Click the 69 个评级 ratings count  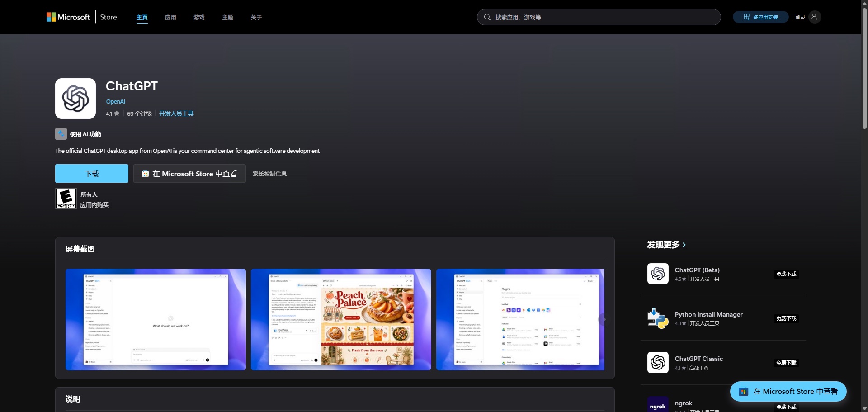pyautogui.click(x=140, y=114)
